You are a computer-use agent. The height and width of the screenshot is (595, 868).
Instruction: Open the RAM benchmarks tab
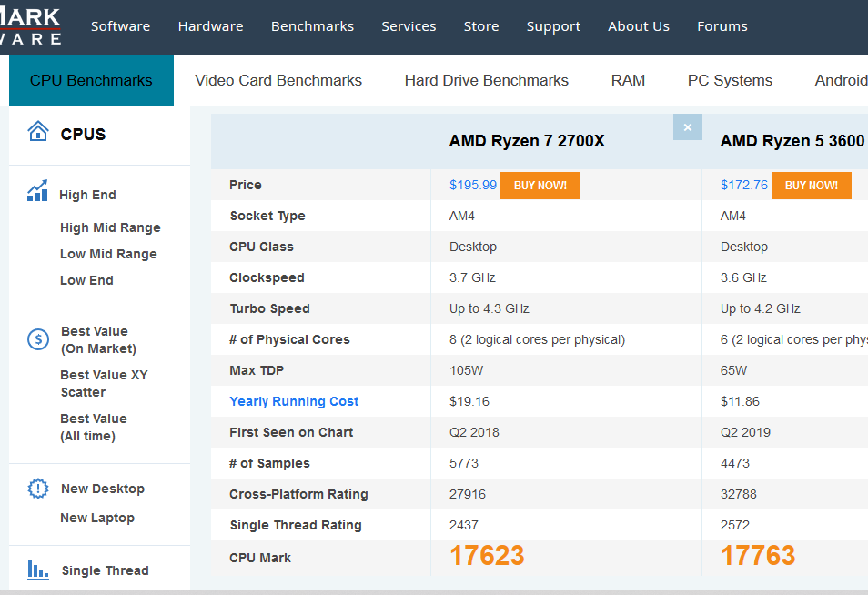(x=628, y=80)
